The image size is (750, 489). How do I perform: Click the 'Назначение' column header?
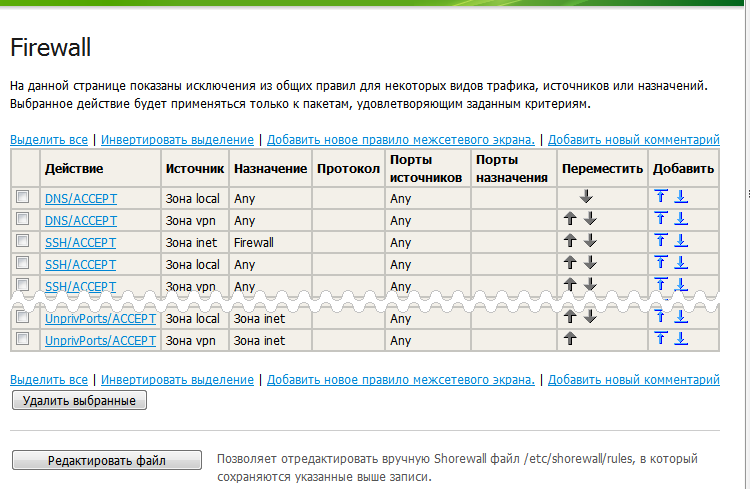270,168
